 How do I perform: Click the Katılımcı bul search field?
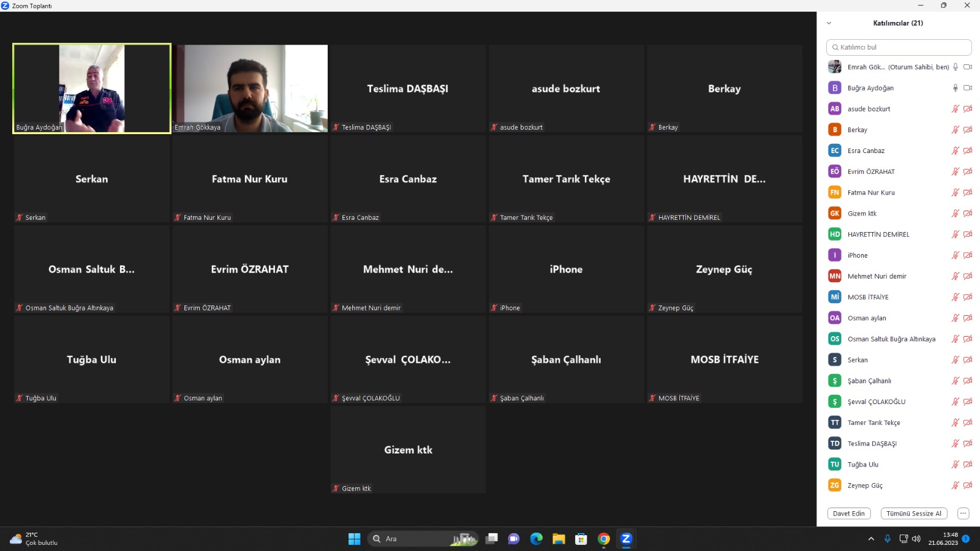(x=899, y=47)
